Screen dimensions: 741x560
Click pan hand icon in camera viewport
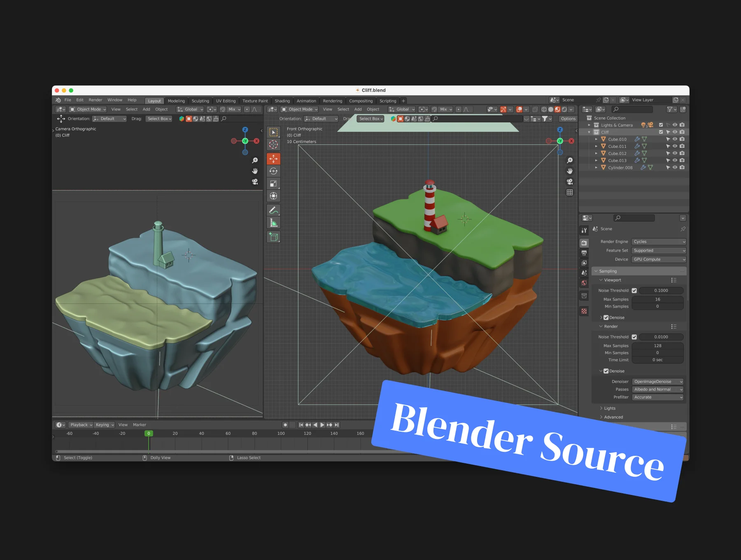tap(255, 171)
